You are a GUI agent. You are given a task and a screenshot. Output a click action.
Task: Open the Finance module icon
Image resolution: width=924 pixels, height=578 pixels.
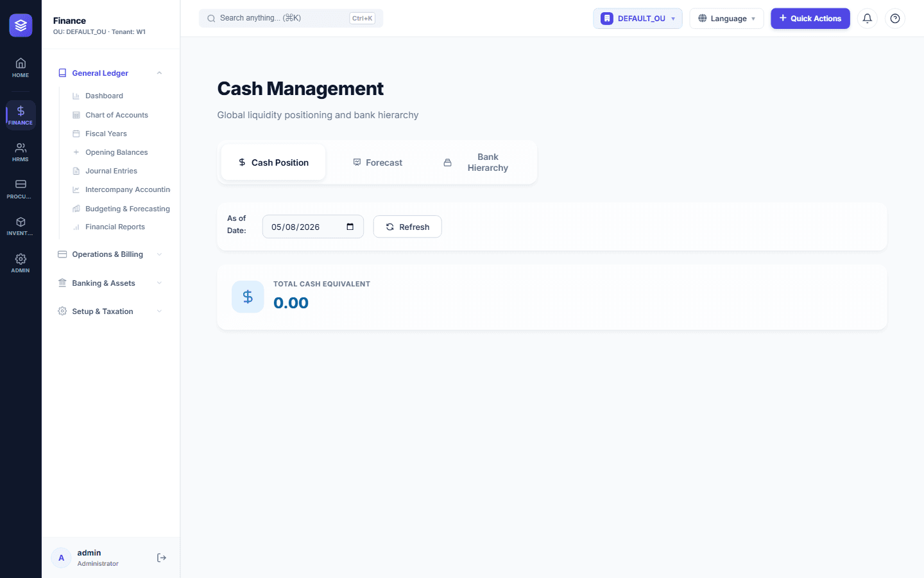coord(21,116)
